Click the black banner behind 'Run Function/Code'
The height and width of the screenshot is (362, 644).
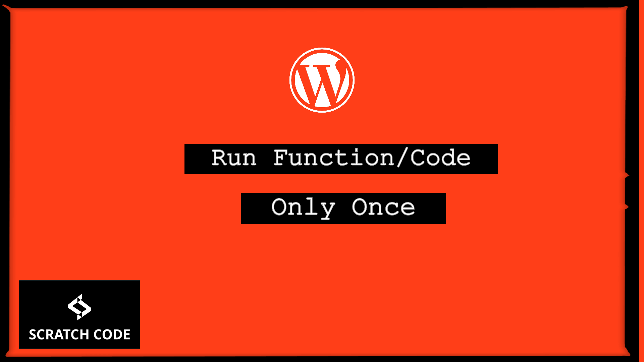pyautogui.click(x=341, y=159)
